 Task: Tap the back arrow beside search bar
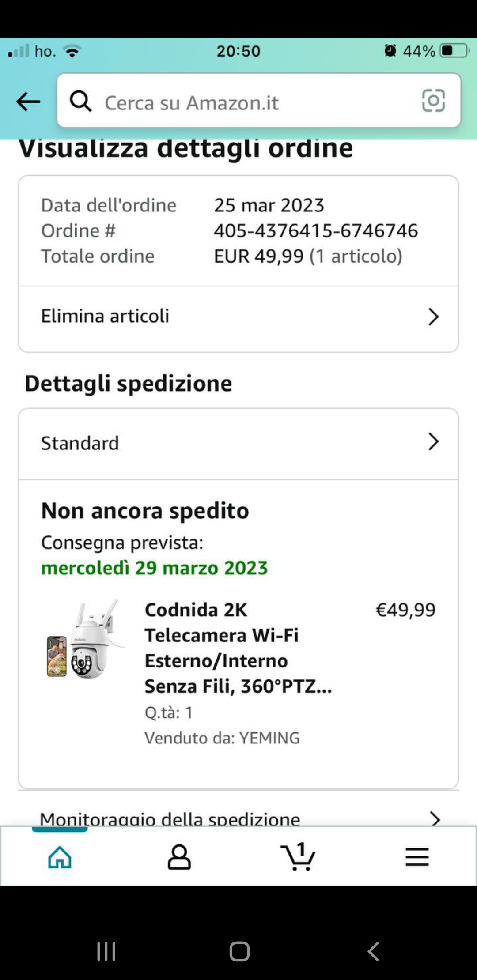[x=28, y=102]
